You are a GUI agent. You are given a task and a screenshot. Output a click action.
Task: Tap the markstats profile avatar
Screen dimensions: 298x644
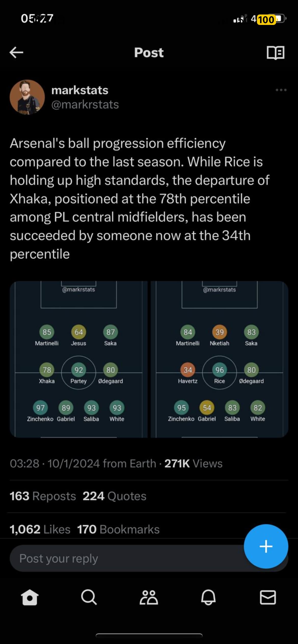27,97
